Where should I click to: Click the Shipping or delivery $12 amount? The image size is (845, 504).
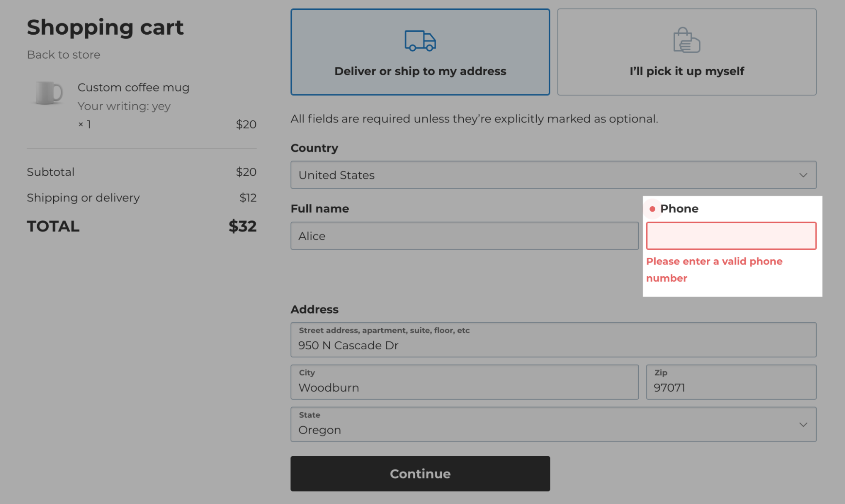(248, 198)
